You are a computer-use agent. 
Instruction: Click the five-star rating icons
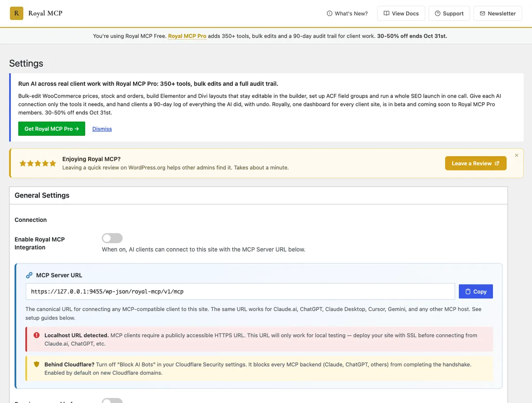click(38, 163)
